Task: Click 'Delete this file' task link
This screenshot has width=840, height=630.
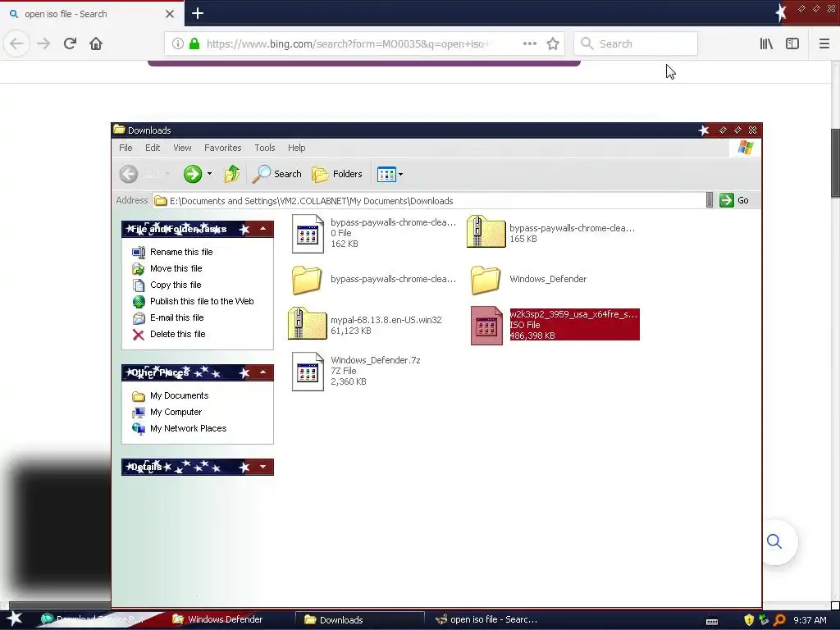Action: [178, 334]
